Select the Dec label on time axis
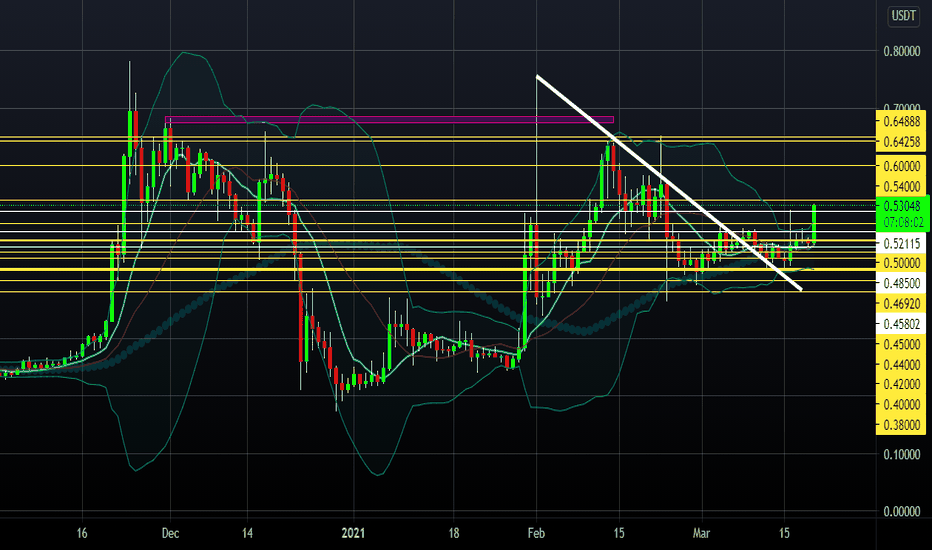This screenshot has width=932, height=550. tap(170, 533)
